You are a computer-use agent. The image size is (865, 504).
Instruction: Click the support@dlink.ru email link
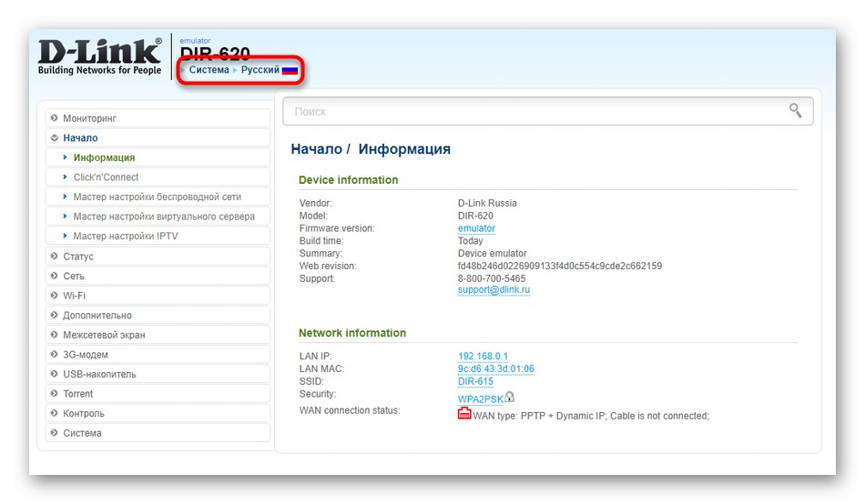pyautogui.click(x=494, y=289)
